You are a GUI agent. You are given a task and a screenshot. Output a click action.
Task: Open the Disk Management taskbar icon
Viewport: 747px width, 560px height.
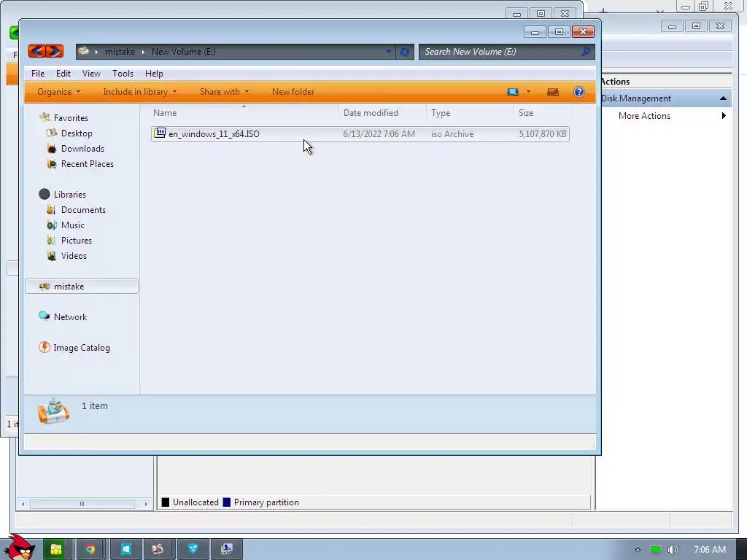click(227, 550)
